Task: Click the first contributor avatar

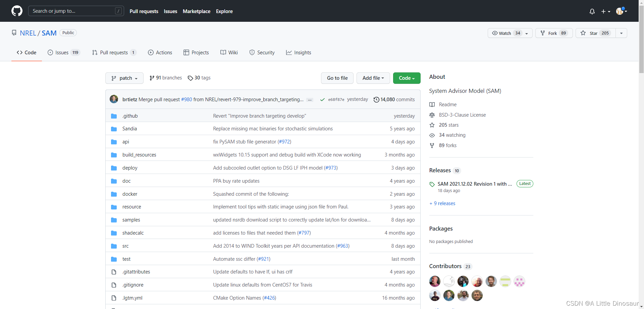Action: click(435, 281)
